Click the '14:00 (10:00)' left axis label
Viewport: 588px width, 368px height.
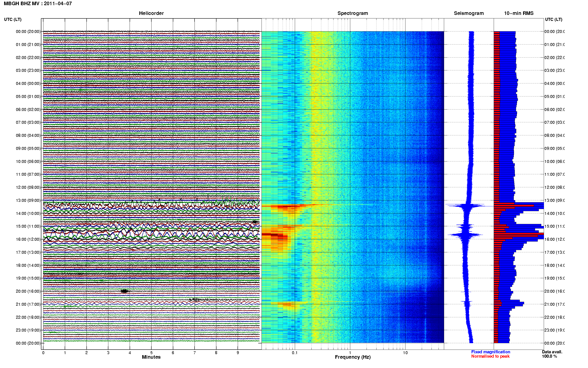[x=28, y=213]
